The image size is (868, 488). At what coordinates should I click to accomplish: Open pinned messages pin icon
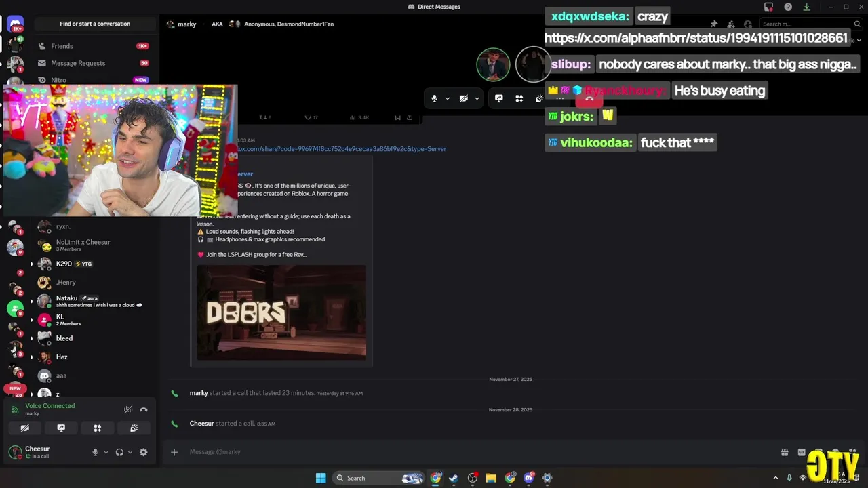714,24
